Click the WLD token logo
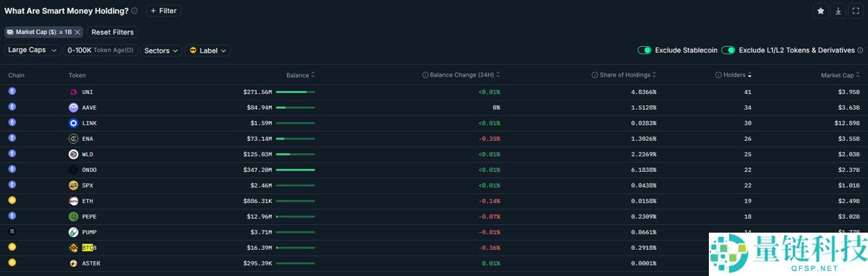 pos(73,154)
